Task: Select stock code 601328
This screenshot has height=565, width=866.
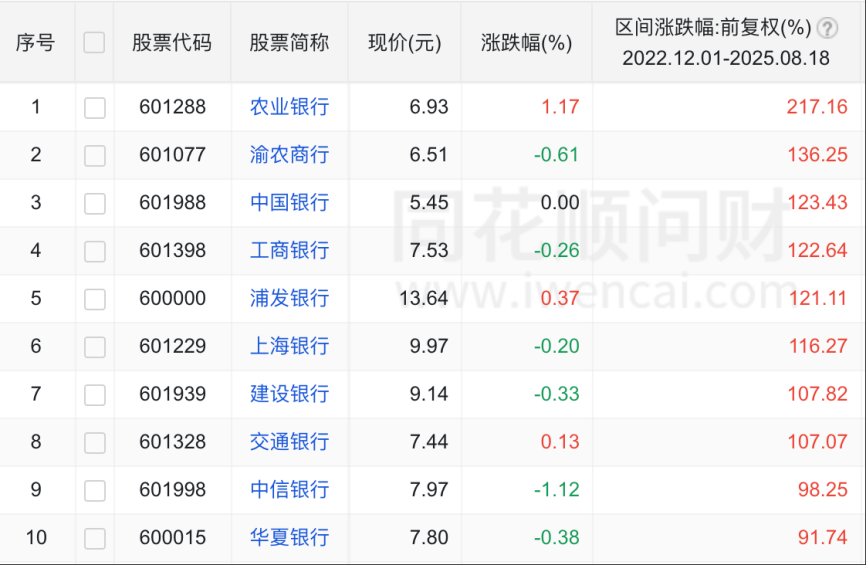Action: [x=172, y=441]
